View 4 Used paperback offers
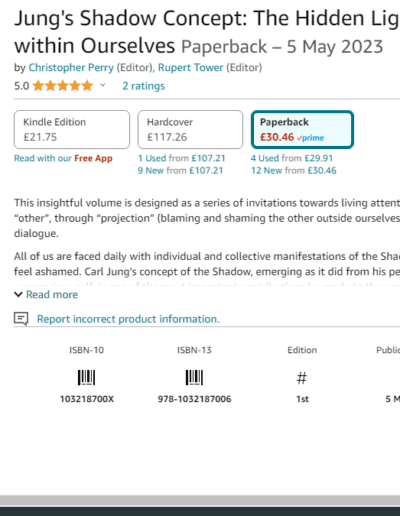The image size is (400, 516). pos(292,158)
